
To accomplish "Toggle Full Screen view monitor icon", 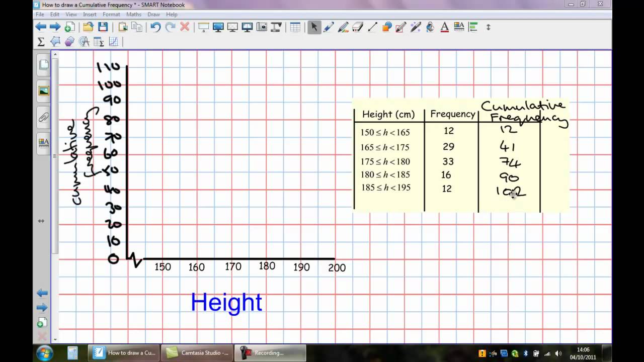I will pyautogui.click(x=218, y=27).
